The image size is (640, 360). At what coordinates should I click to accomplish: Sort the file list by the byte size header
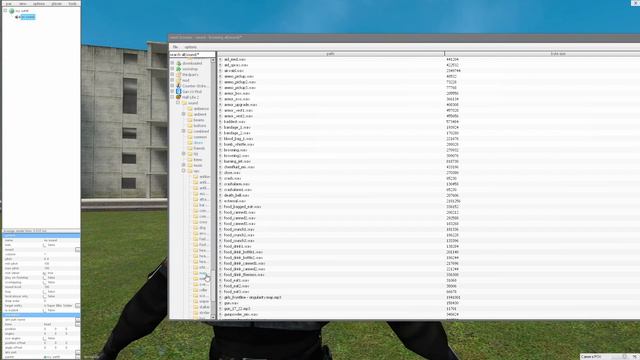(542, 53)
